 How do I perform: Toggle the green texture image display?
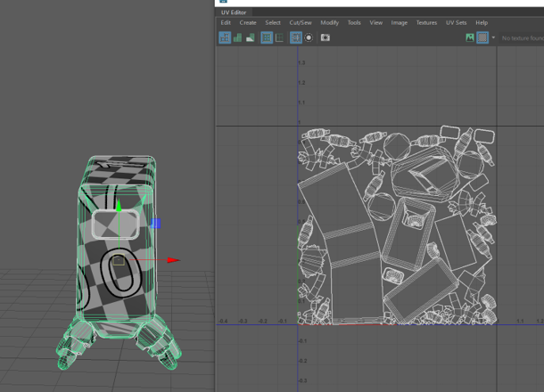(470, 37)
